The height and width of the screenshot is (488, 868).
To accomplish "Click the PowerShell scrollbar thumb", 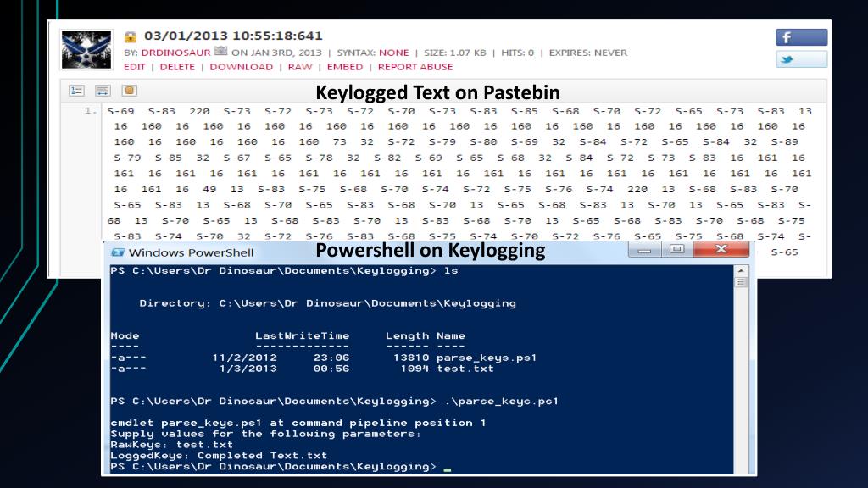I will click(741, 282).
